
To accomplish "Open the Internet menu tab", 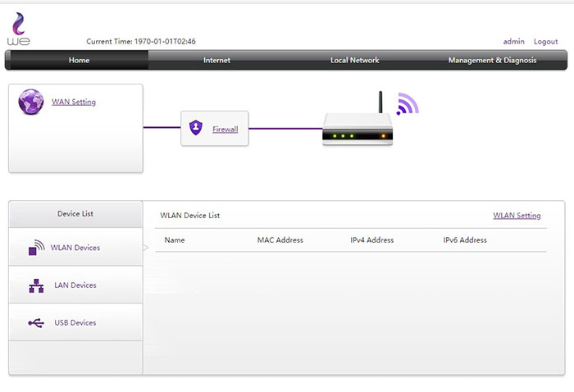I will 216,60.
